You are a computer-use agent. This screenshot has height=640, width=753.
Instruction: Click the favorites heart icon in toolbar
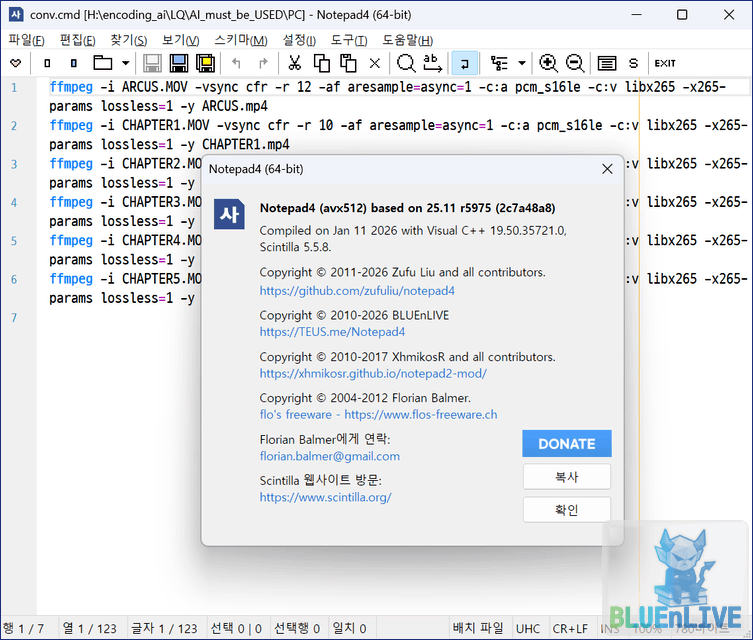point(15,63)
